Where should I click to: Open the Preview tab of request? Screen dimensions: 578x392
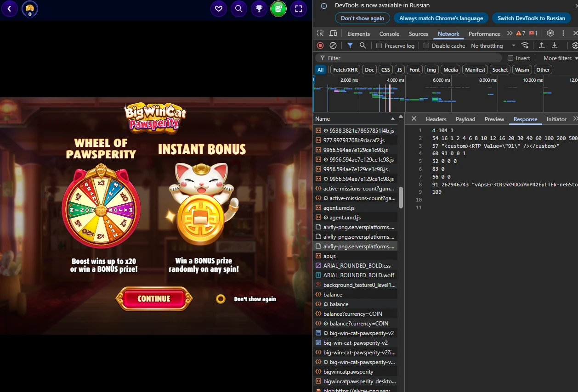494,119
